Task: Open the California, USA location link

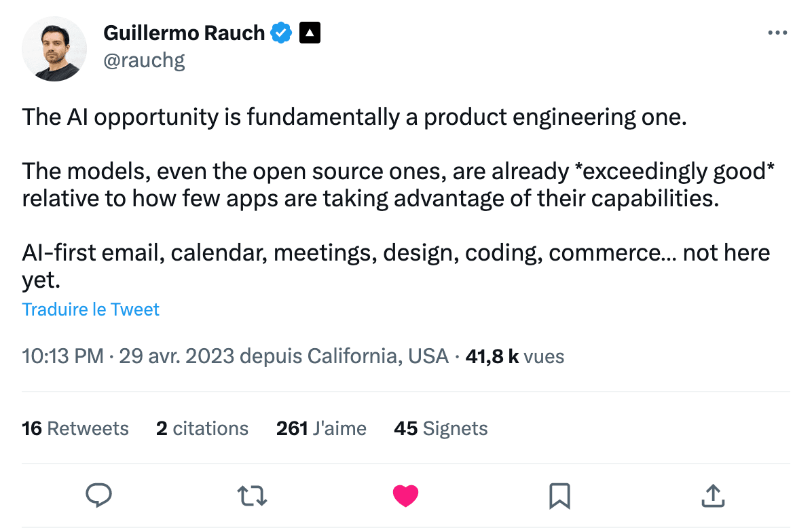Action: pyautogui.click(x=377, y=356)
